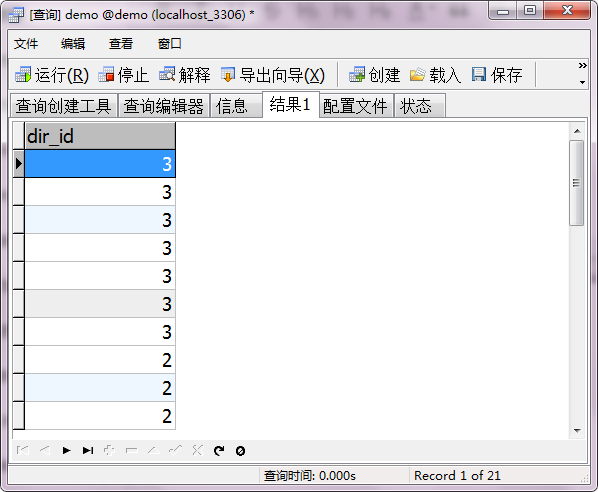
Task: Open the 编辑 menu
Action: [x=73, y=44]
